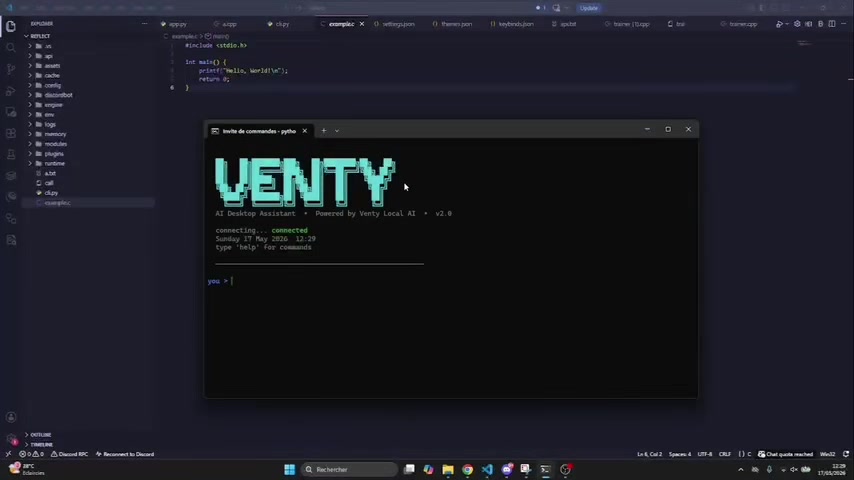This screenshot has width=854, height=480.
Task: Open the Testing flask view
Action: (x=11, y=155)
